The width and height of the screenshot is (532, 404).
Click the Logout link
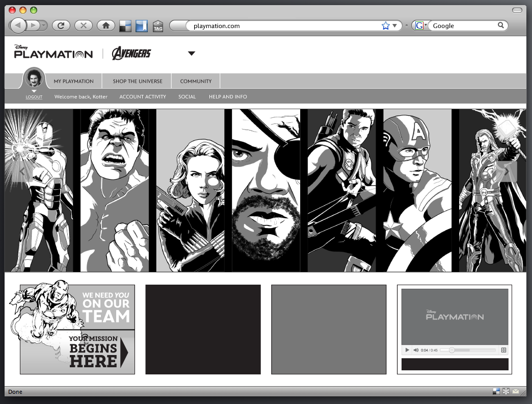[x=34, y=97]
